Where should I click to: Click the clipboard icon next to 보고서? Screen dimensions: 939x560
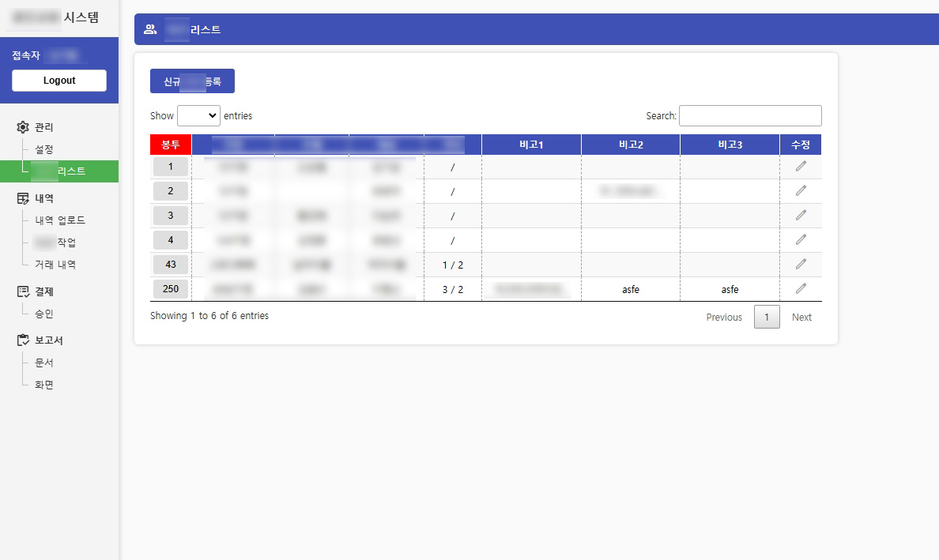point(23,340)
